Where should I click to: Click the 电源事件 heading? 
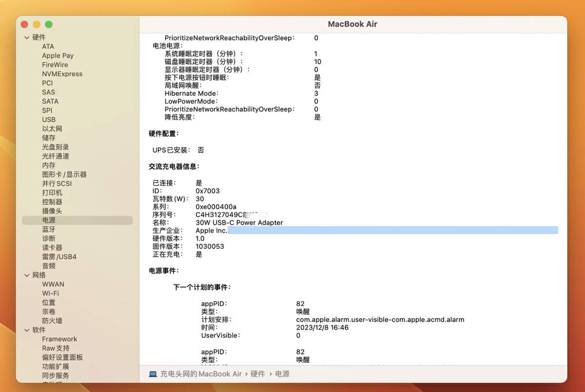click(164, 270)
